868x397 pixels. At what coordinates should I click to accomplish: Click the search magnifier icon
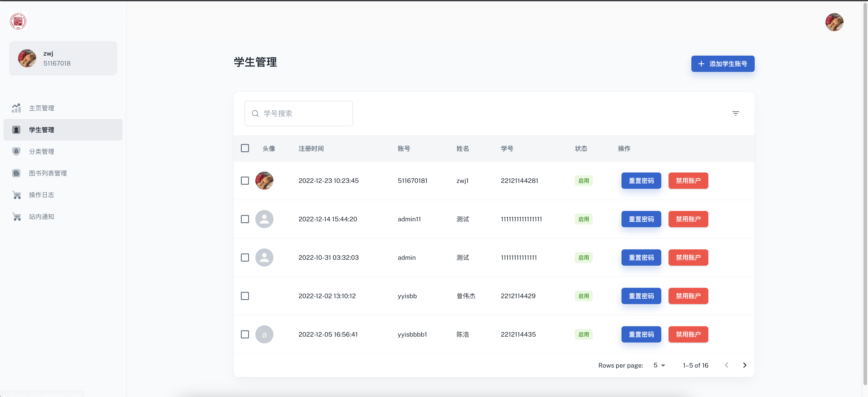point(255,113)
